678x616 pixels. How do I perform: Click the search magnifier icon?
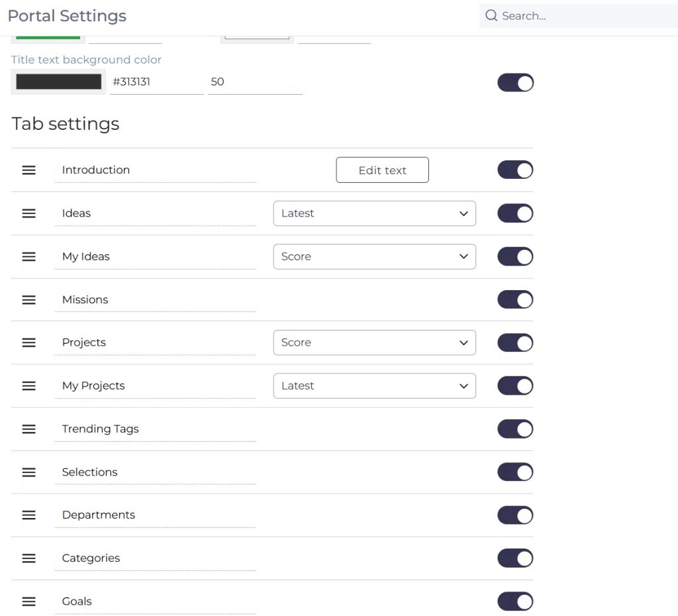[x=491, y=16]
